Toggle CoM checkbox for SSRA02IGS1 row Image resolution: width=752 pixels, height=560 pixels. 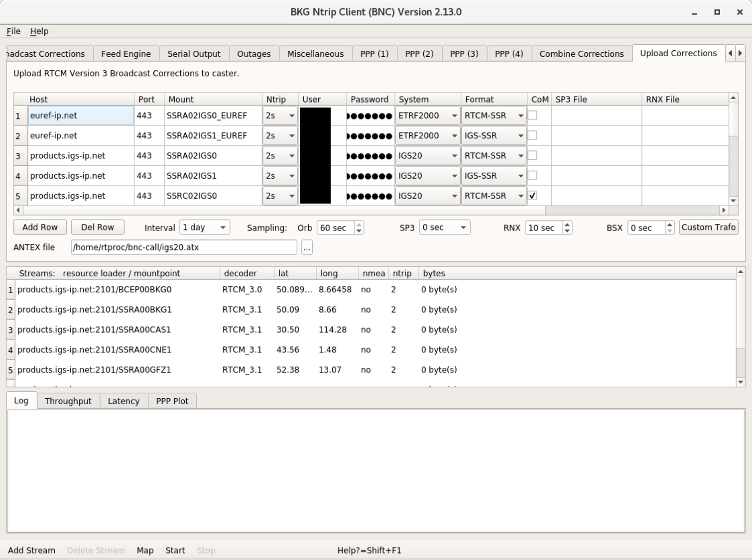[x=532, y=176]
